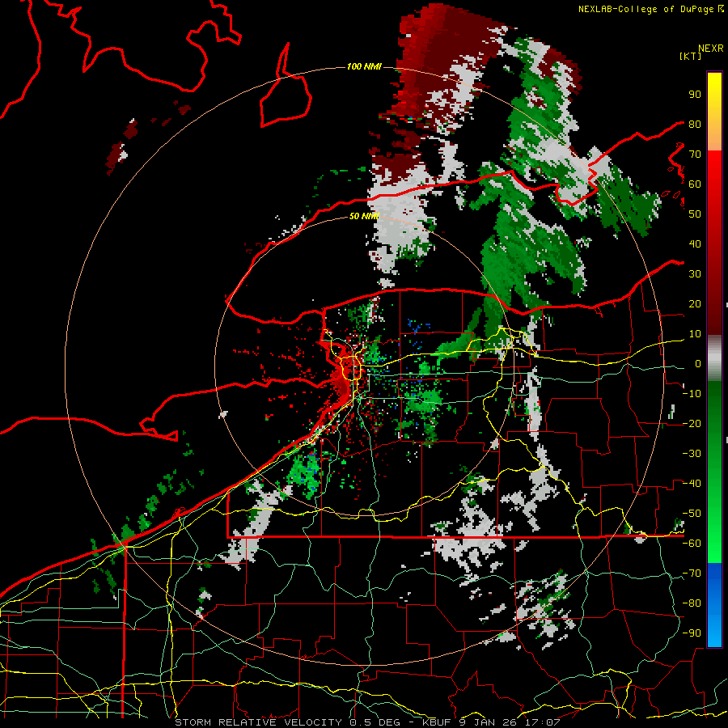Click the -50 label on velocity scale

click(692, 514)
